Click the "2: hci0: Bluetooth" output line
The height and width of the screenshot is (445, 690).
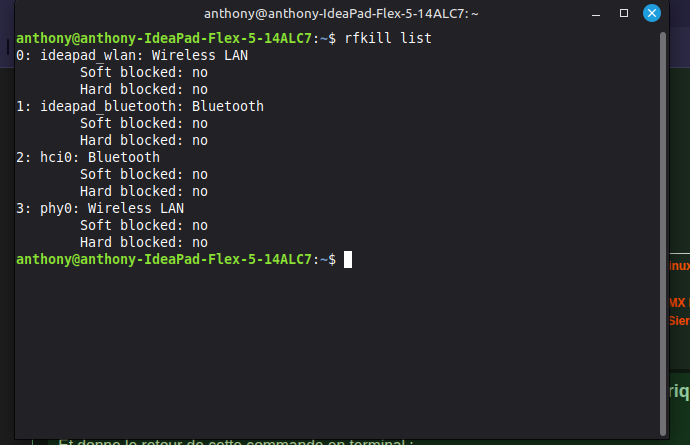coord(88,157)
